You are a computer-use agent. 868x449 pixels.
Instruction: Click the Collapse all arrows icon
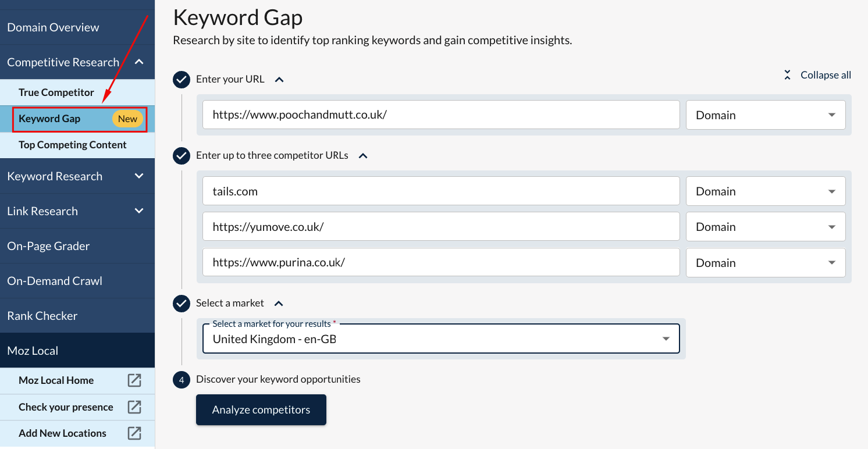[x=787, y=75]
